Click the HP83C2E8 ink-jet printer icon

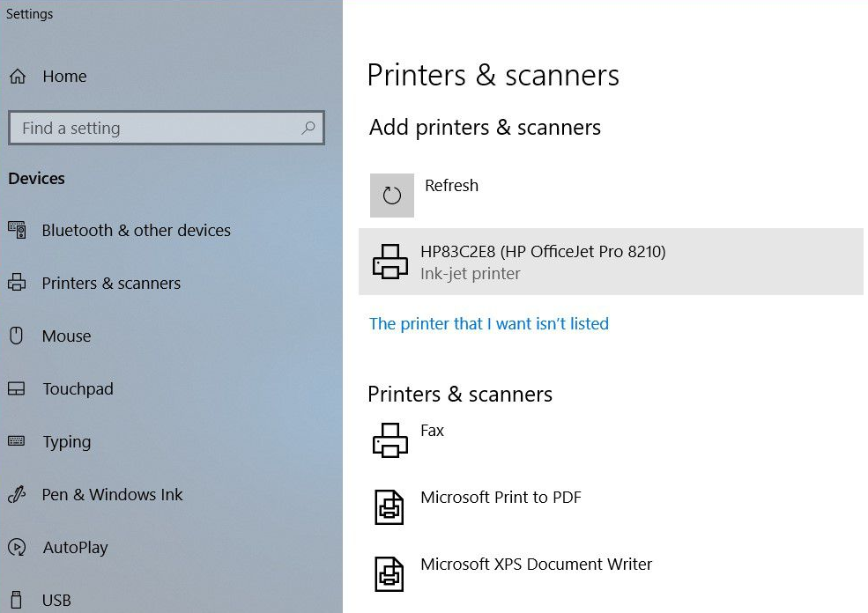tap(390, 262)
